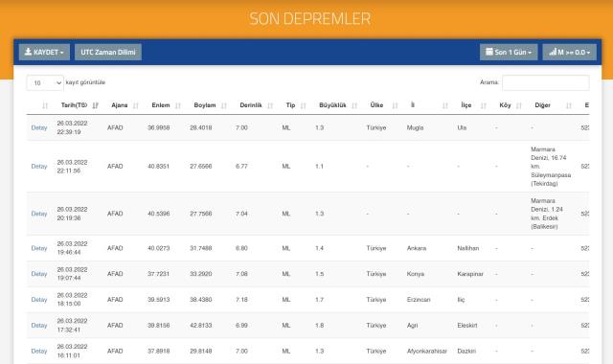This screenshot has width=613, height=364.
Task: Select the depth value 6.77
Action: coord(241,167)
